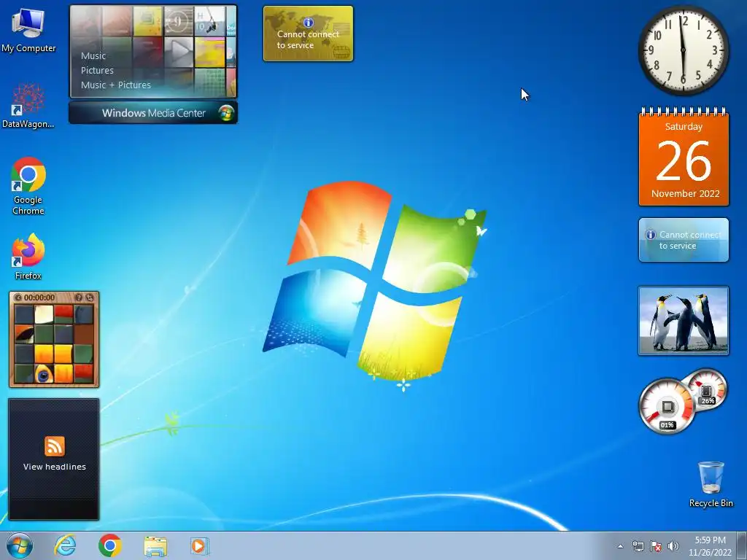Click the RSS feed orange icon
This screenshot has height=560, width=747.
(x=54, y=446)
